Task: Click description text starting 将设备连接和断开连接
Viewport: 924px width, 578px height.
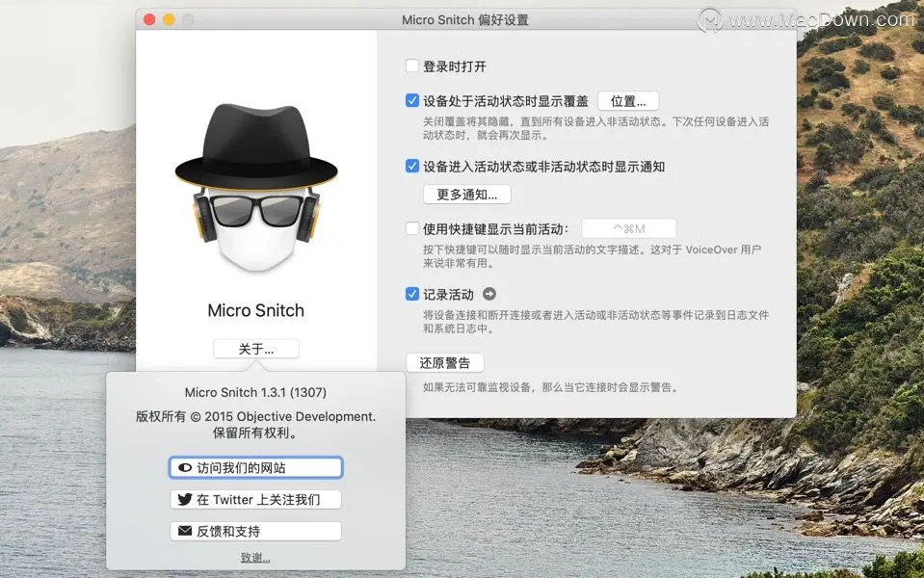Action: (x=595, y=322)
